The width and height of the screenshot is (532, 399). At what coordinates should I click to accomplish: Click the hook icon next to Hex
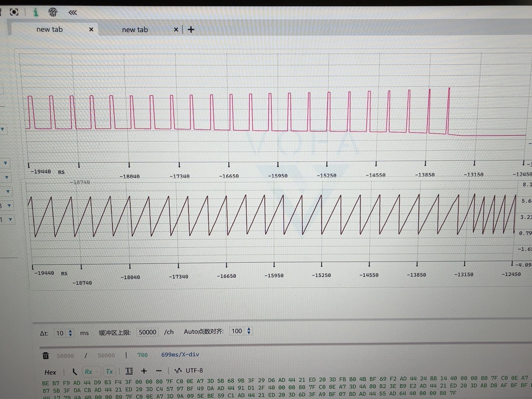click(x=75, y=372)
